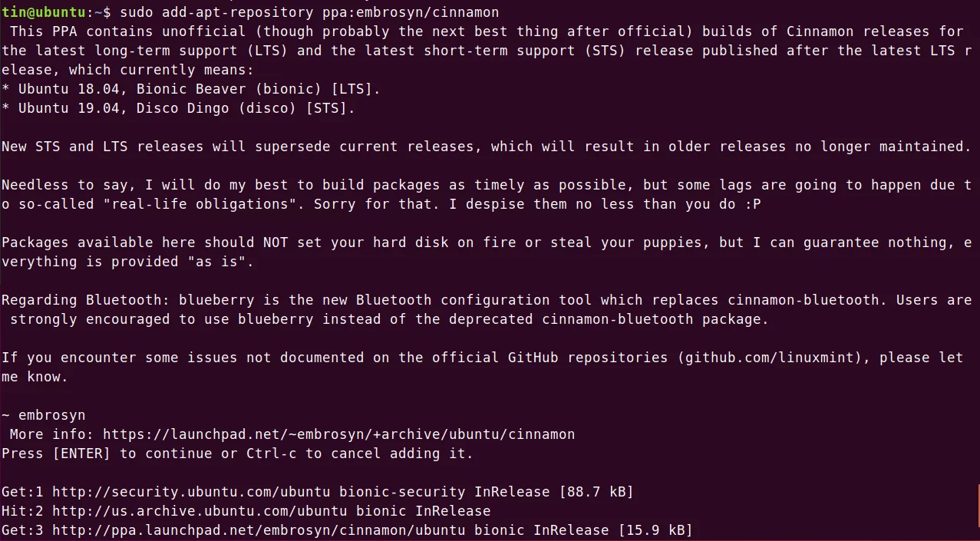Click the Ctrl-c text in the cancel prompt
The width and height of the screenshot is (980, 541).
point(272,454)
